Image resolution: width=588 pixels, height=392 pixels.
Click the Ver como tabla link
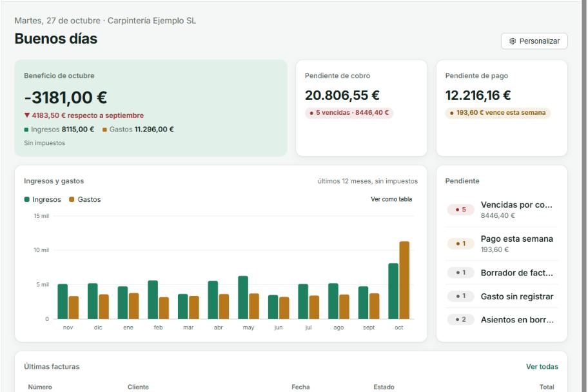click(391, 199)
